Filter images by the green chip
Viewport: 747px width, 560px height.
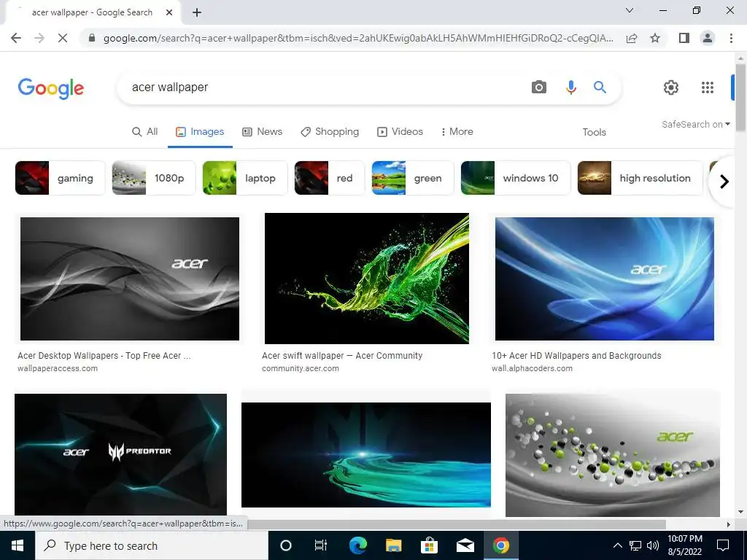pyautogui.click(x=413, y=178)
